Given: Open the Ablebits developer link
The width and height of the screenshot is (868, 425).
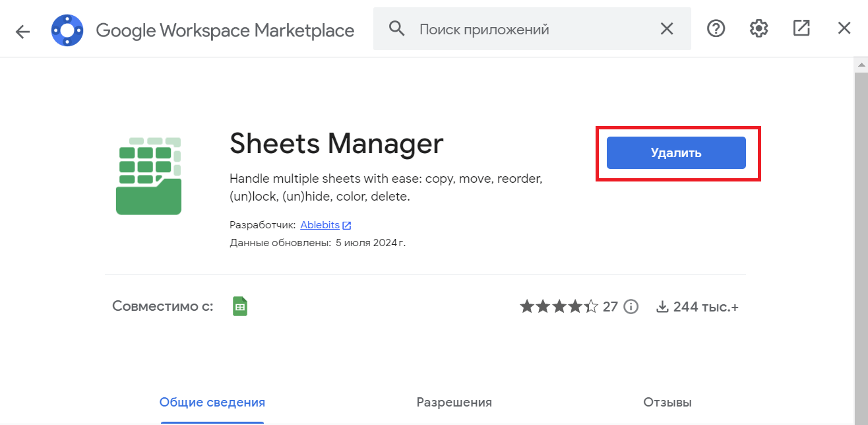Looking at the screenshot, I should click(321, 224).
